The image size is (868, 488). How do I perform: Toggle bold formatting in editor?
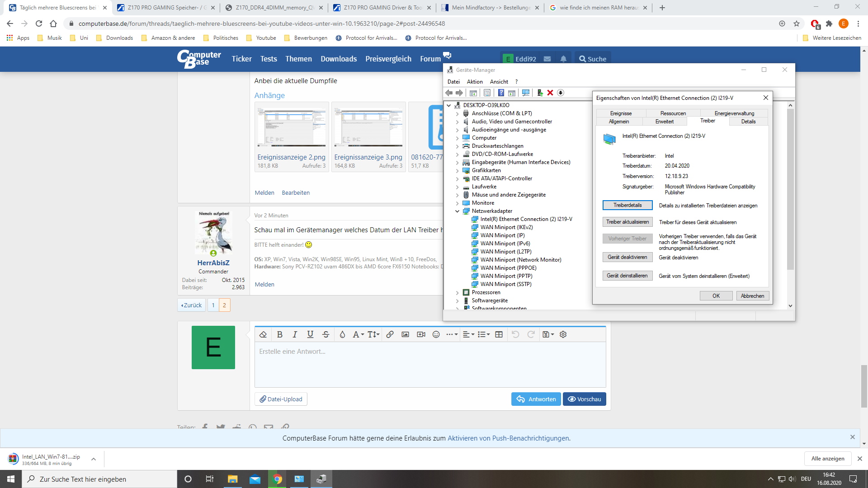279,334
